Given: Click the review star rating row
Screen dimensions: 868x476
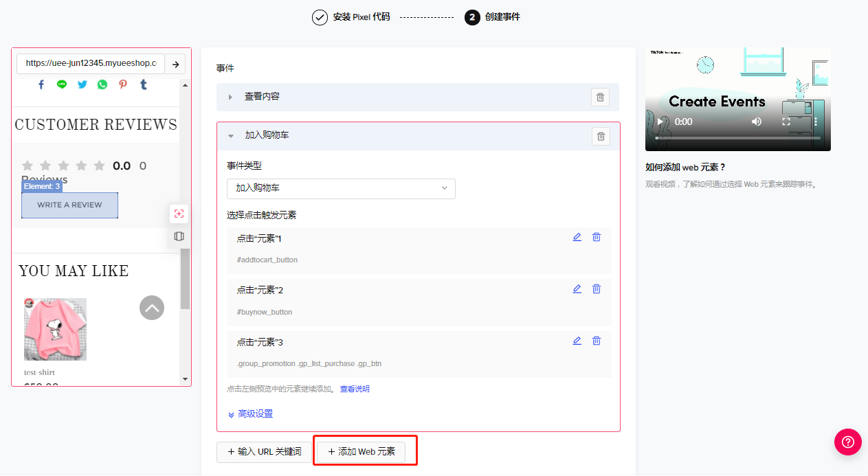Looking at the screenshot, I should click(63, 166).
